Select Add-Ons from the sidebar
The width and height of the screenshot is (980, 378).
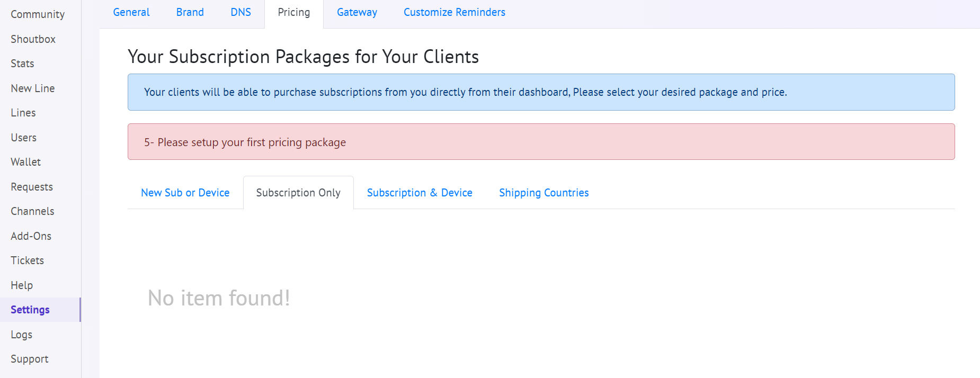[x=31, y=236]
